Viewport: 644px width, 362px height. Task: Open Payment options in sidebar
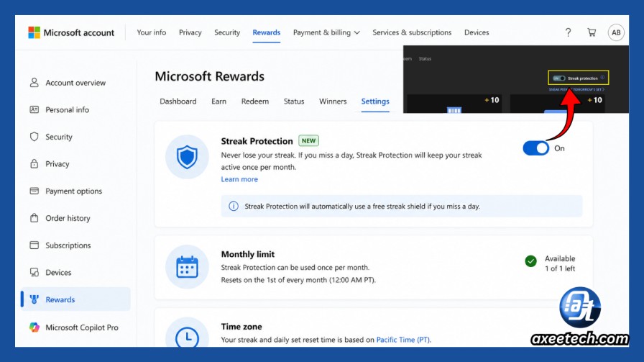[74, 191]
